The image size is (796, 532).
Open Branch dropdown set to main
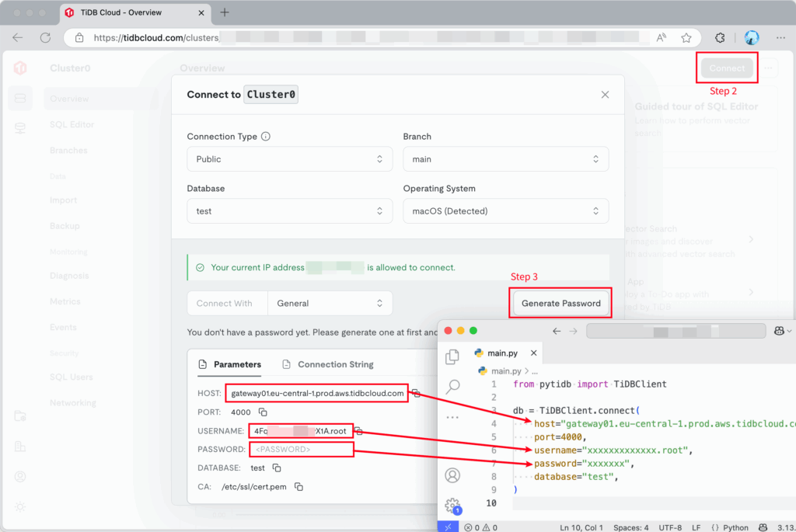505,159
